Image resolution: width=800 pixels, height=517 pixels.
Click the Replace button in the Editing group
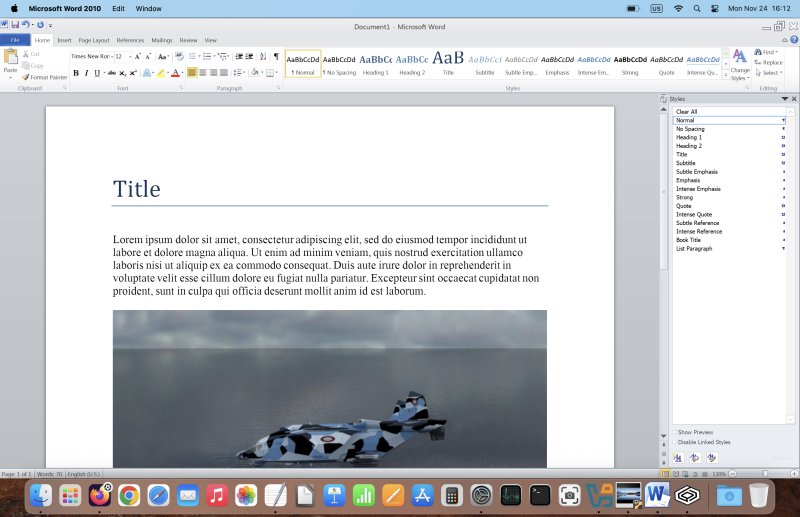pos(772,62)
